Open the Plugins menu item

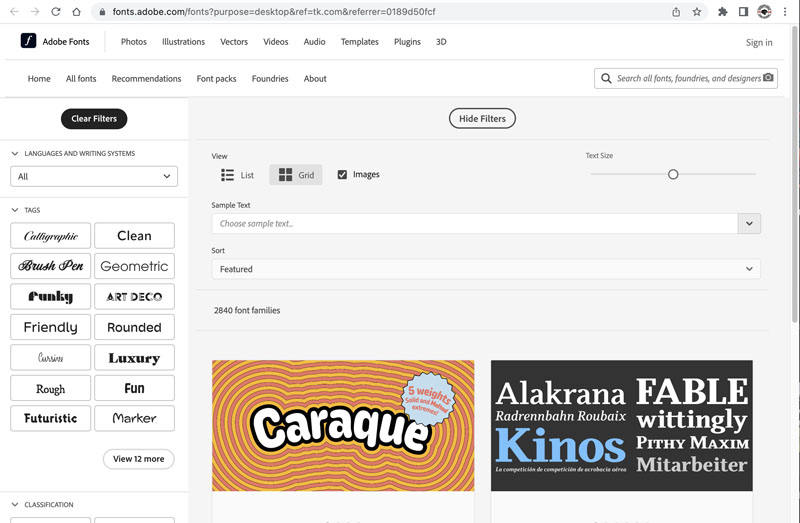[407, 42]
